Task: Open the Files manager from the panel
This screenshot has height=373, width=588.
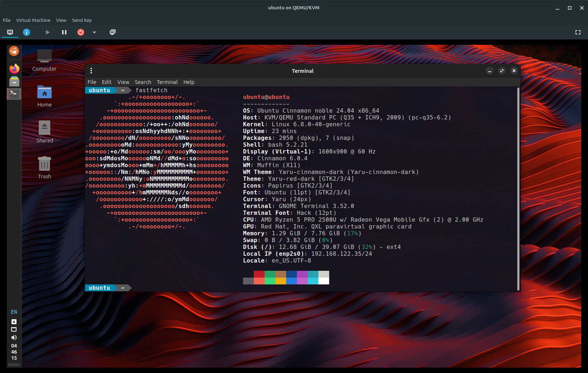Action: pyautogui.click(x=14, y=81)
